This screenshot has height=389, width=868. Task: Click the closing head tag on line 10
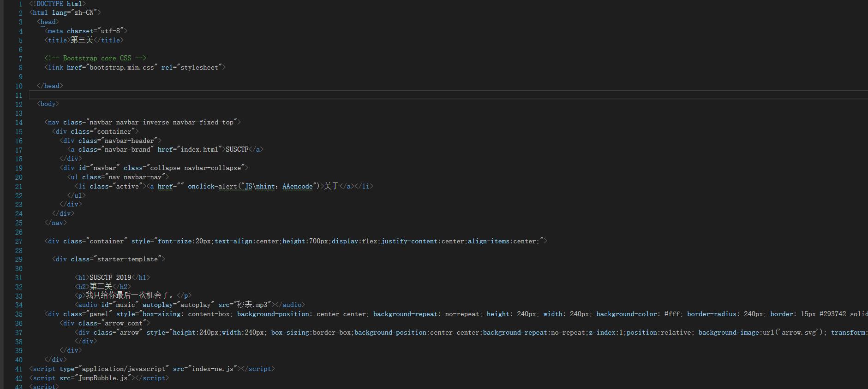tap(50, 86)
